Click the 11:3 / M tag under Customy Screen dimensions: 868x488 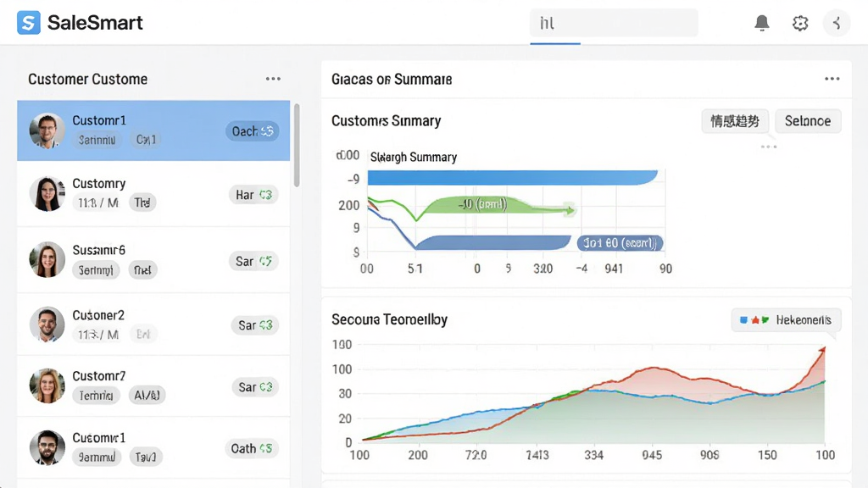pos(98,203)
